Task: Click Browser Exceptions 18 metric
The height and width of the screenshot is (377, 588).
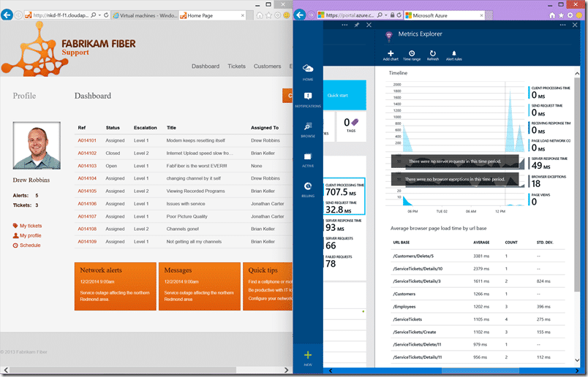Action: (549, 181)
